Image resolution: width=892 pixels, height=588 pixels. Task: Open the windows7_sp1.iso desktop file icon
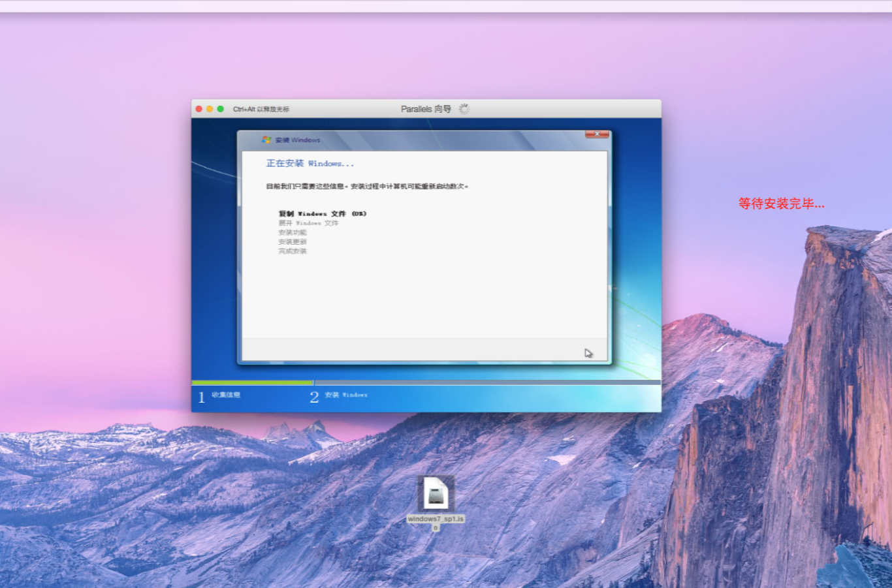436,494
